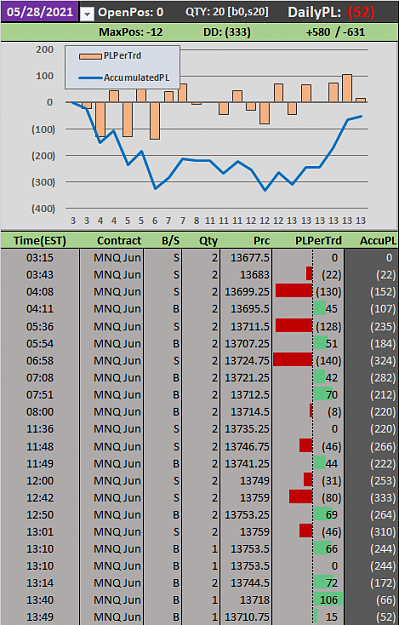Click the (324) AccuPL cell
Screen dimensions: 399x625
pyautogui.click(x=371, y=361)
